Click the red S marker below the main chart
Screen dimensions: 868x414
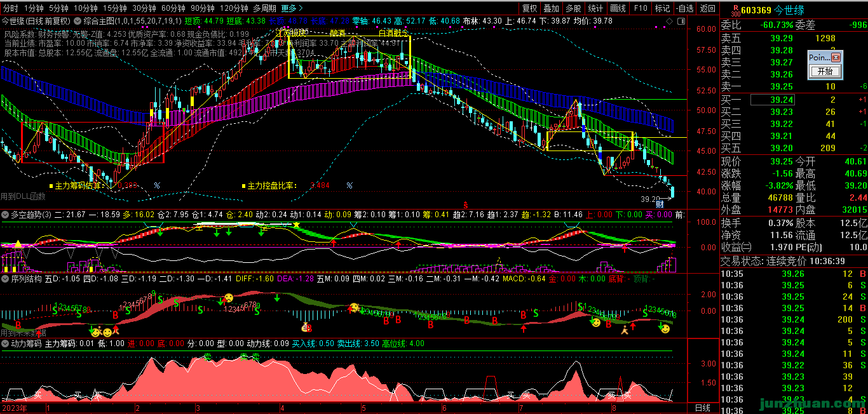click(465, 204)
